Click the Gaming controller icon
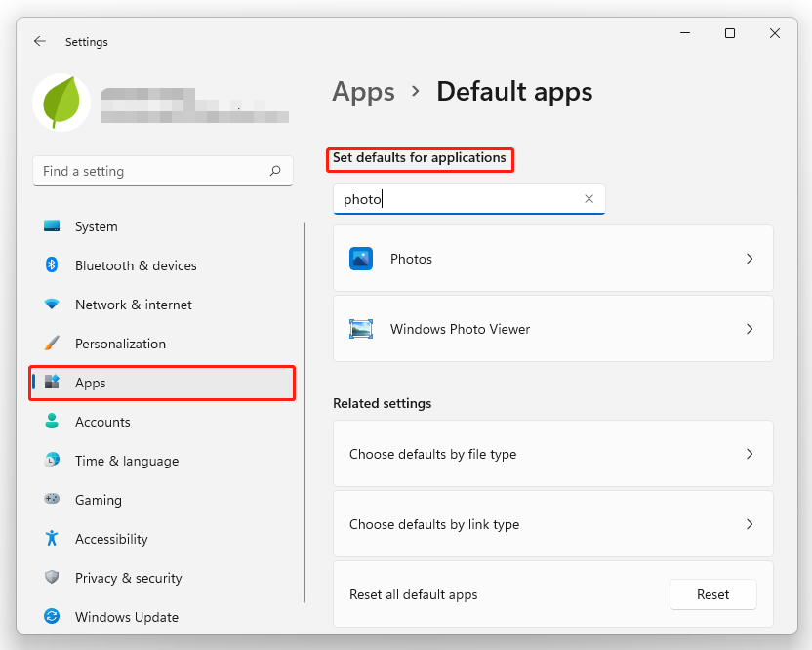 click(52, 499)
